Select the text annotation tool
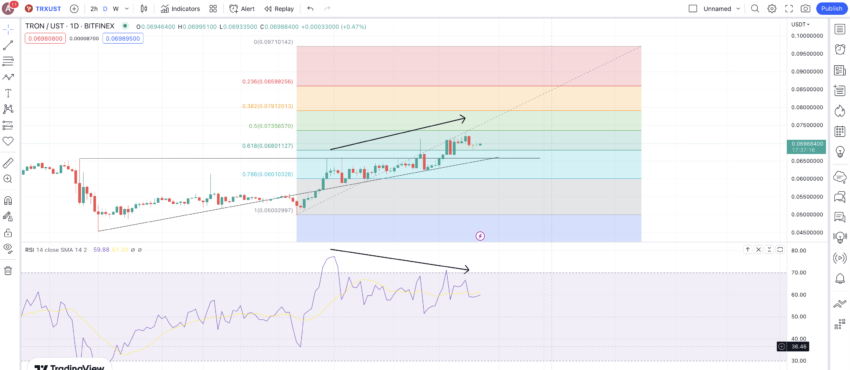Viewport: 850px width, 370px height. (8, 93)
